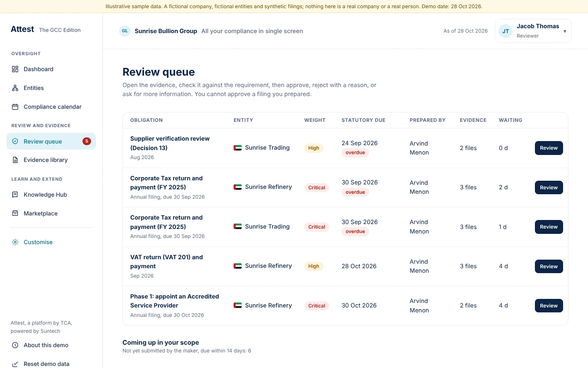Click the Weight column header
Screen dimensions: 588x368
[x=315, y=120]
